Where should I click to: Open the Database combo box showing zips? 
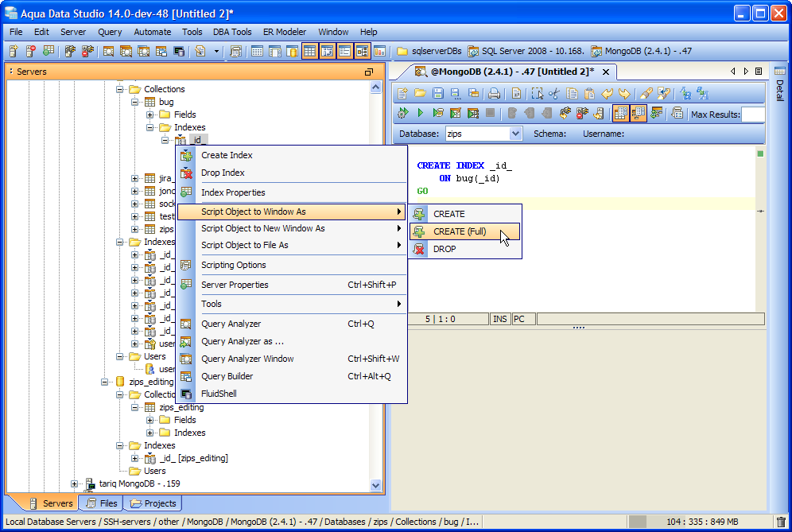483,134
